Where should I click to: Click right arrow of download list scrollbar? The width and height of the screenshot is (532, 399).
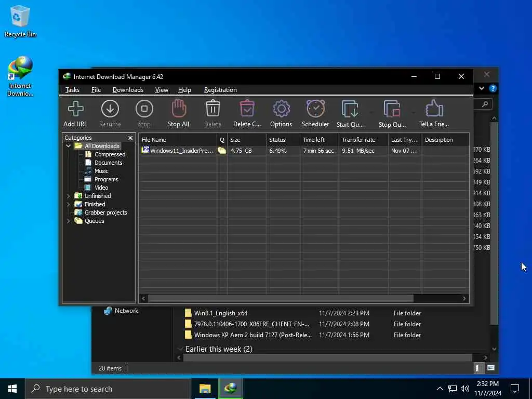[x=464, y=298]
